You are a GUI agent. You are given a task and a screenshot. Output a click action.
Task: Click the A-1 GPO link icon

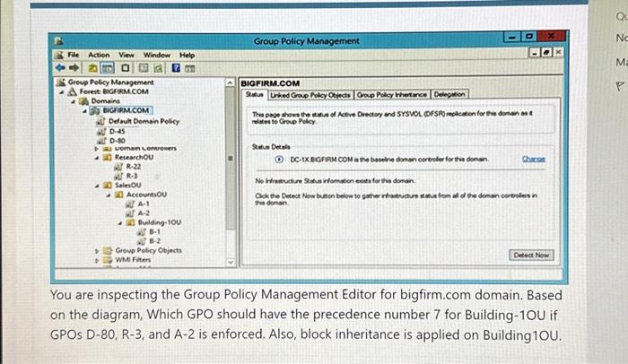point(130,204)
